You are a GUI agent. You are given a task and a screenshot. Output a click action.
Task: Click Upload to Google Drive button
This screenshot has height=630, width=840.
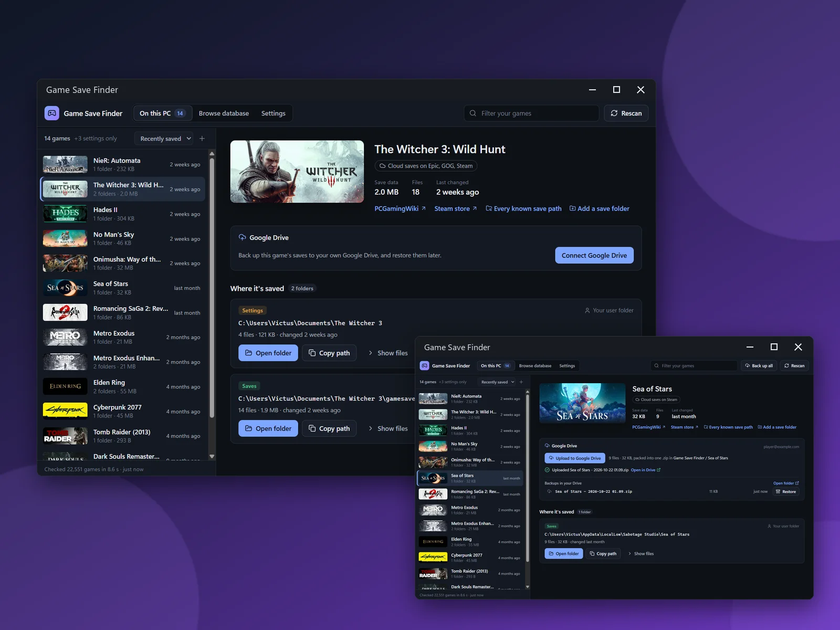(575, 458)
